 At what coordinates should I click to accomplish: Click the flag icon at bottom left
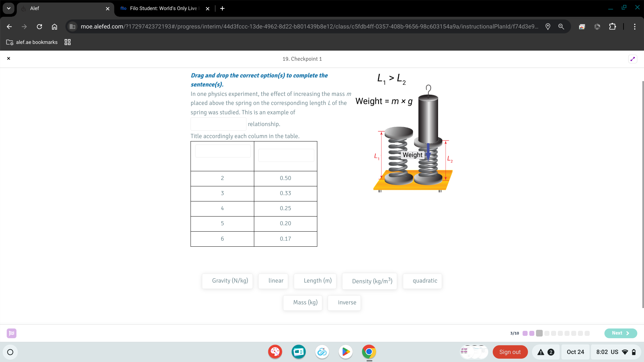[x=11, y=333]
